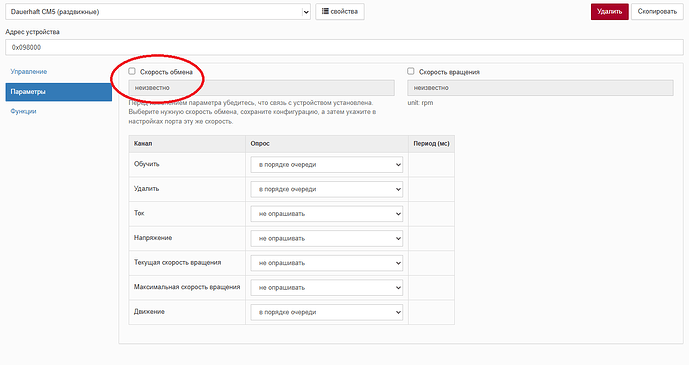689x365 pixels.
Task: Click the unit: rpm text
Action: tap(420, 103)
